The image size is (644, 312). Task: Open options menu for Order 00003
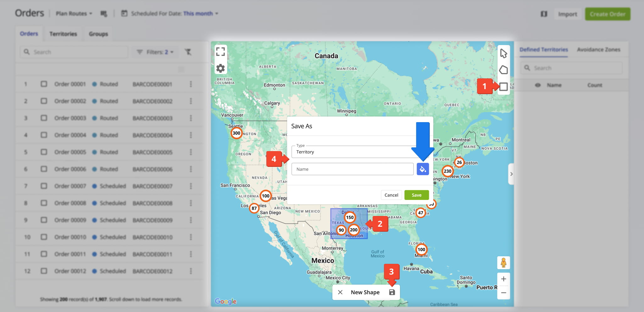tap(191, 118)
